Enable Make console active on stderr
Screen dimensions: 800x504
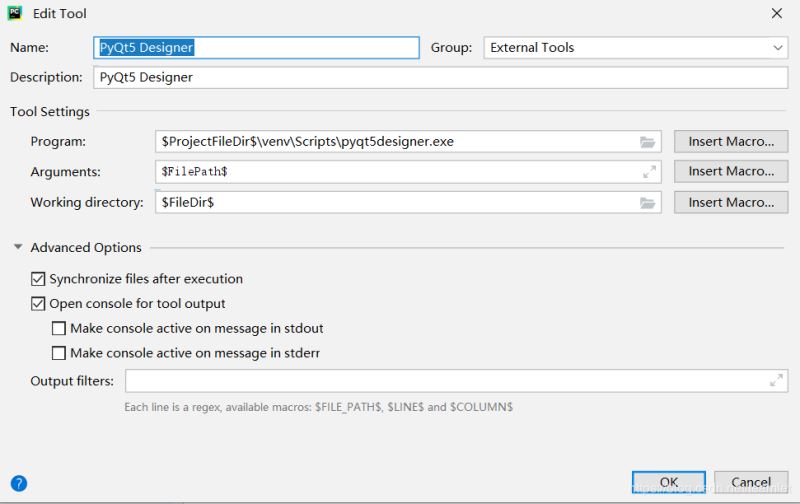[x=59, y=353]
